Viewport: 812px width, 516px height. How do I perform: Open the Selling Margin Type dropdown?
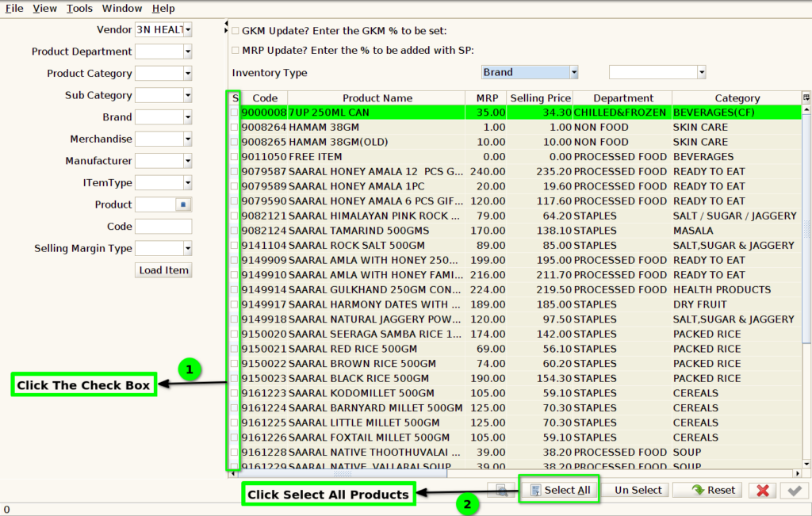pyautogui.click(x=187, y=248)
